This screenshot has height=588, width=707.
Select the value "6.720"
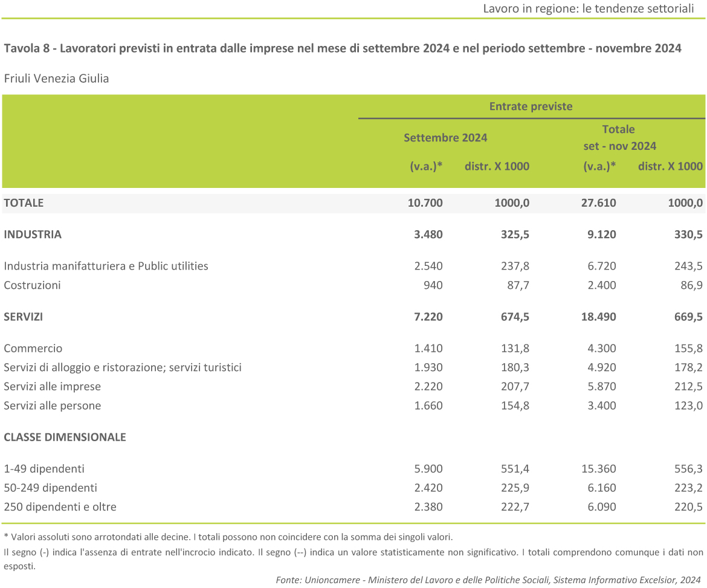[x=601, y=266]
